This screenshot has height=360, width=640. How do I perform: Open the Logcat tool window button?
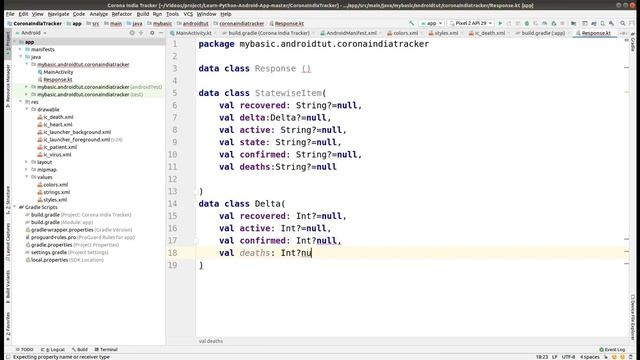coord(53,349)
